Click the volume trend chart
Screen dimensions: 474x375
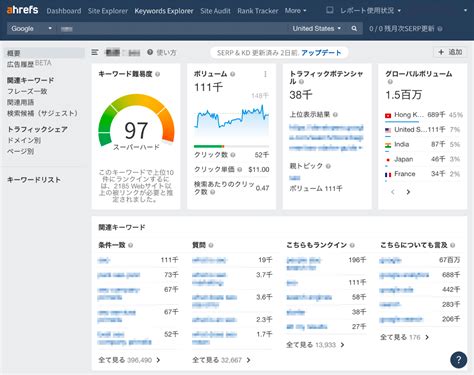(231, 120)
